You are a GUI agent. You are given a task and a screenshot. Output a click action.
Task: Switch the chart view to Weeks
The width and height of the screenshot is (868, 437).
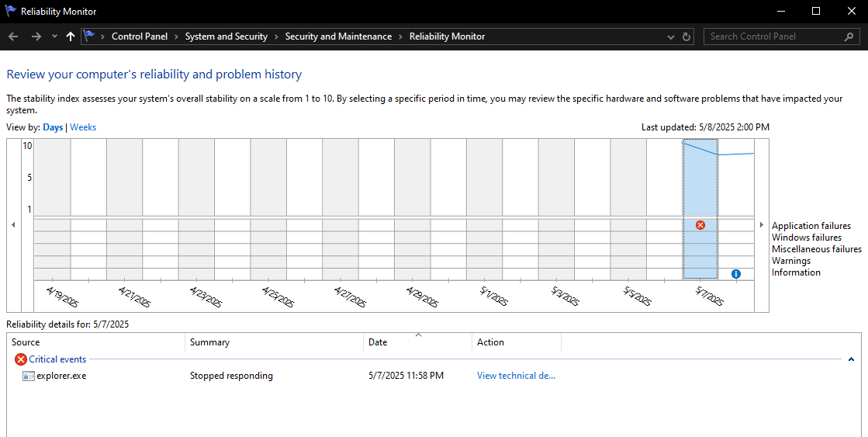pos(83,127)
